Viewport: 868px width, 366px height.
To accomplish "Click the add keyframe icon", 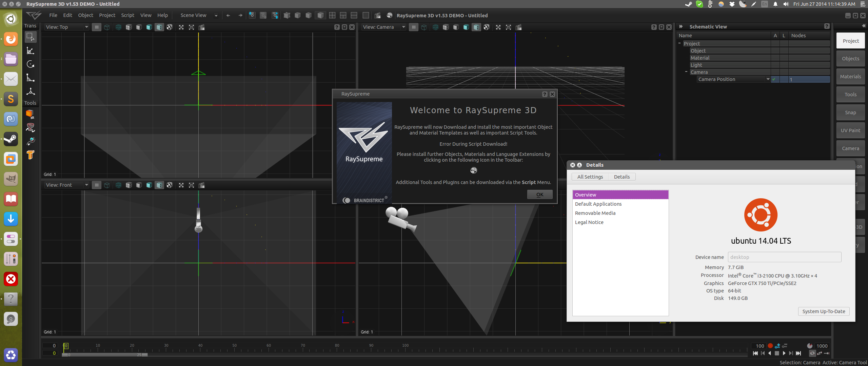I will pyautogui.click(x=777, y=346).
